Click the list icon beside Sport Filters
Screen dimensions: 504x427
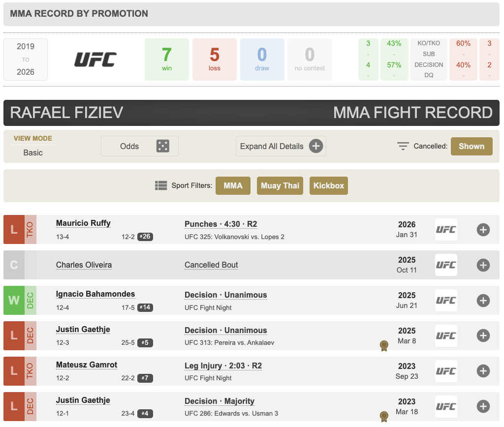(x=161, y=185)
